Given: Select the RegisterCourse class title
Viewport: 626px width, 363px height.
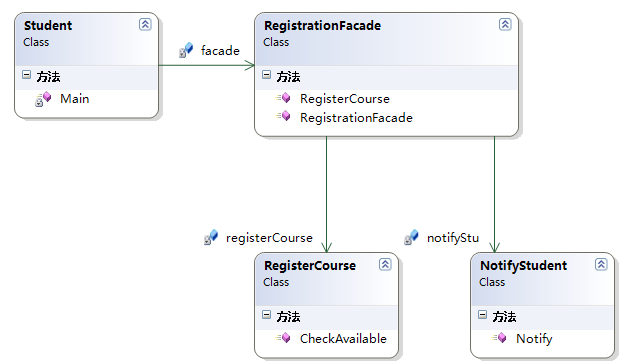Looking at the screenshot, I should tap(310, 266).
